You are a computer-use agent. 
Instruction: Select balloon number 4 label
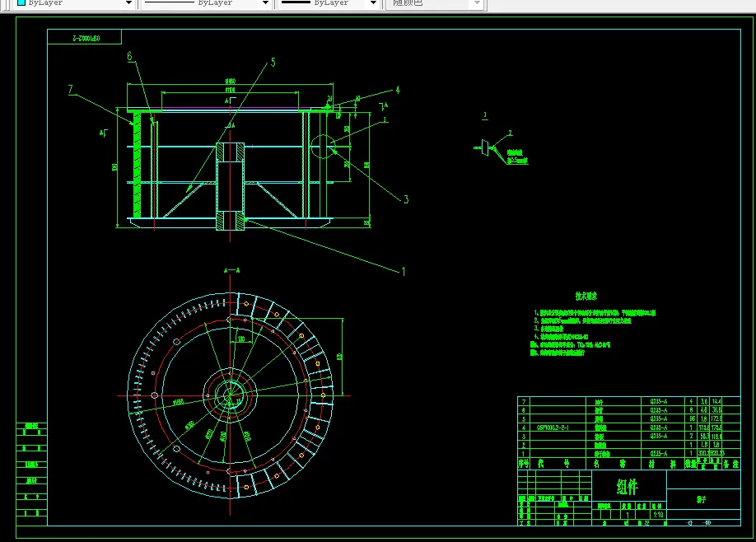(398, 90)
